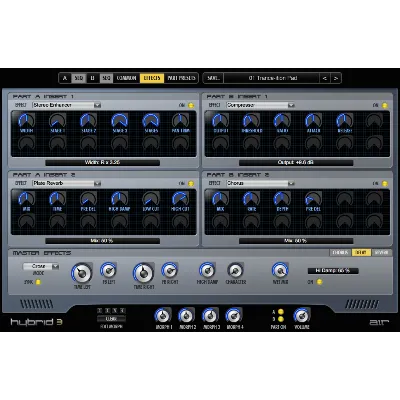Open the Compressor effect dropdown
Image resolution: width=400 pixels, height=400 pixels.
click(260, 105)
